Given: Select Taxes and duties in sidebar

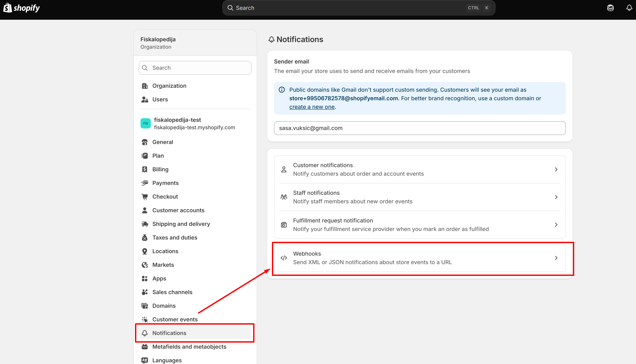Looking at the screenshot, I should point(195,237).
